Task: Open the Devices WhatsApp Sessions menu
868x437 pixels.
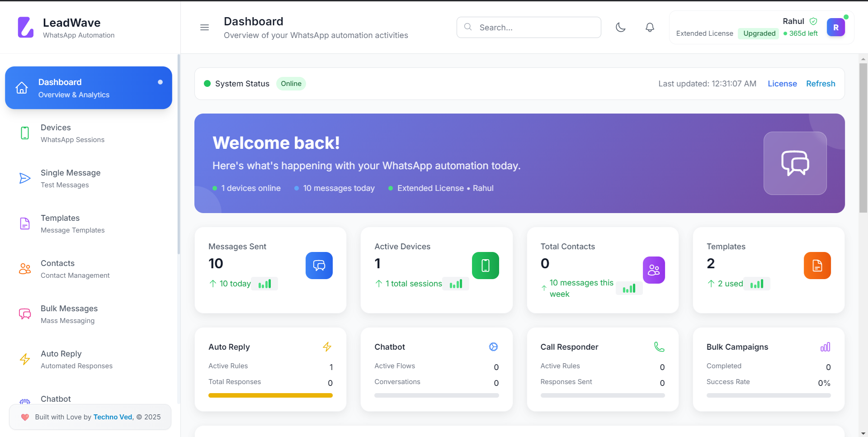Action: tap(72, 133)
